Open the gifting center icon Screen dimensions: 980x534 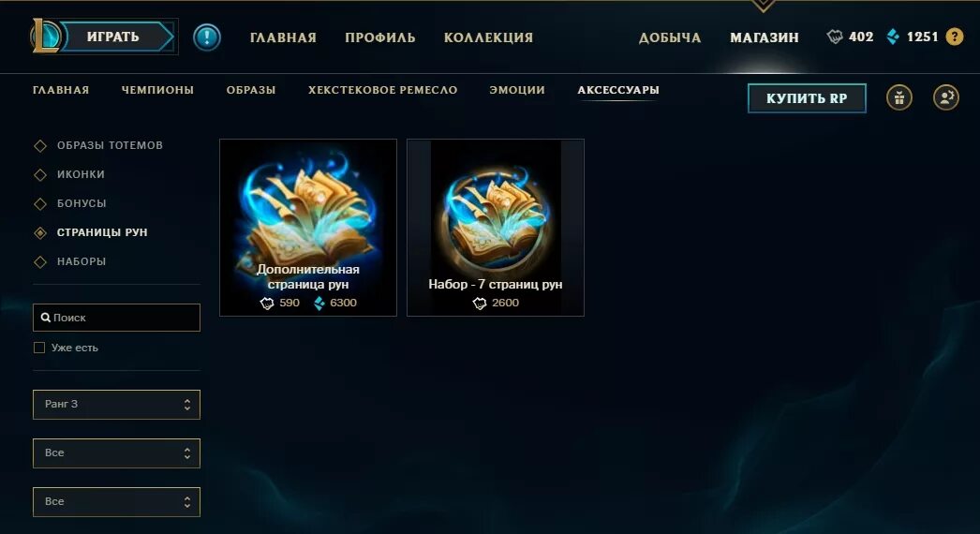coord(899,98)
